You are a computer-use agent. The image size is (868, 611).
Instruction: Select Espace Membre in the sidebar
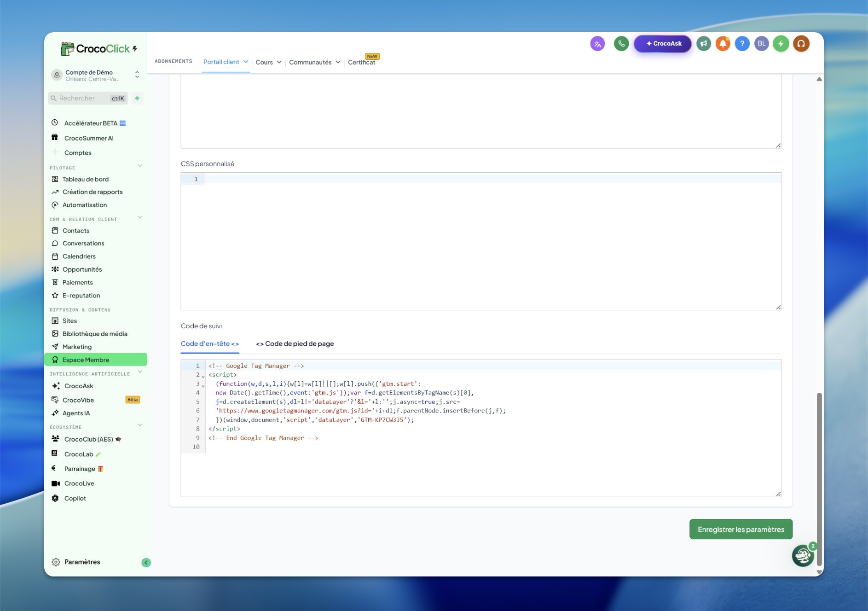96,360
